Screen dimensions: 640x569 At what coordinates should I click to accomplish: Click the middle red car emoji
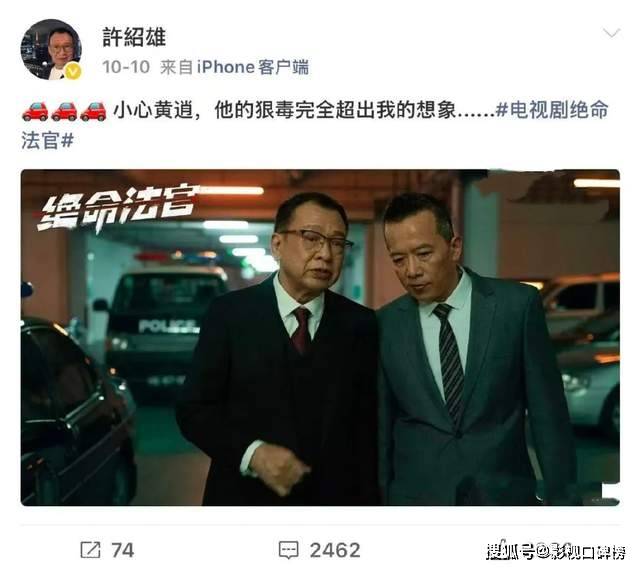click(x=64, y=111)
